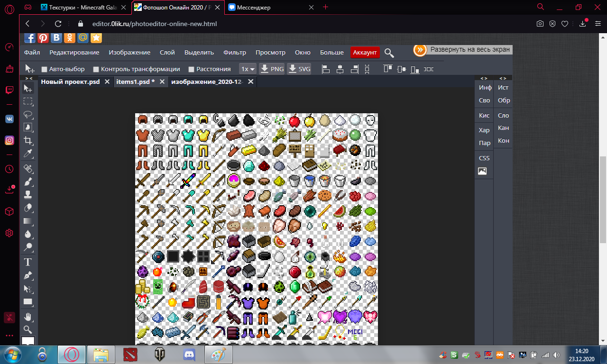Open the Фильтр menu
The height and width of the screenshot is (364, 607).
[x=235, y=53]
